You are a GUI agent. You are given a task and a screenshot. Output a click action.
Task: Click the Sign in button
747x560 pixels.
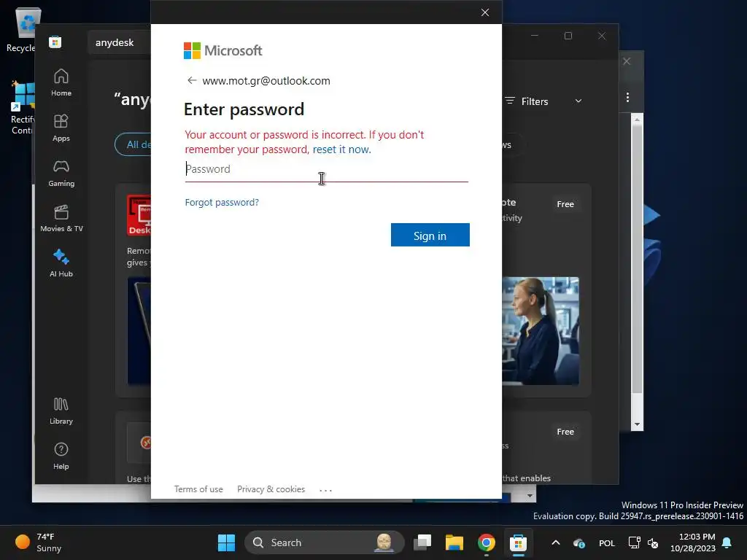point(430,235)
